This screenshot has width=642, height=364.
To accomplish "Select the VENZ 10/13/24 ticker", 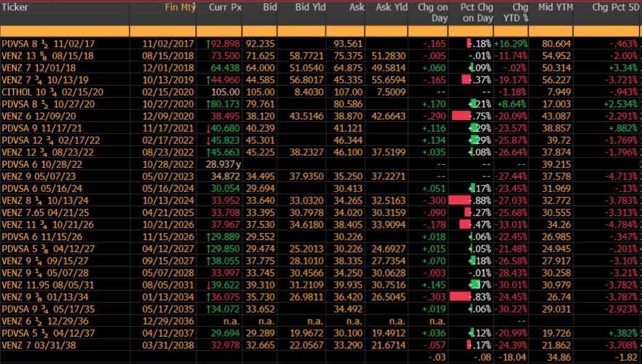I will (45, 201).
